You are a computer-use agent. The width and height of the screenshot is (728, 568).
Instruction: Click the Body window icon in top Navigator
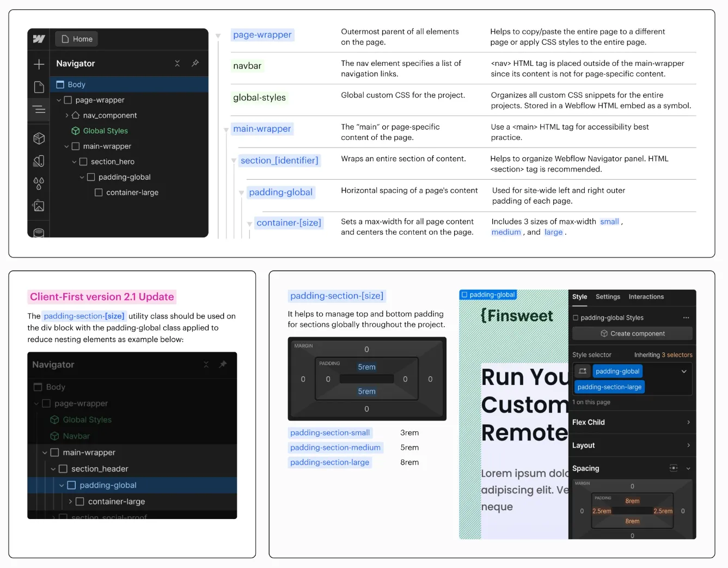pyautogui.click(x=60, y=84)
